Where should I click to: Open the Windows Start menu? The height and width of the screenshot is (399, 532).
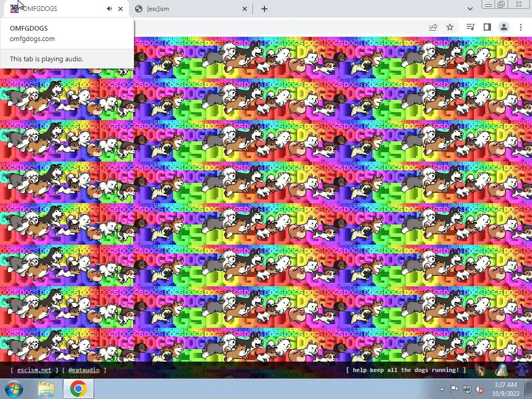14,389
